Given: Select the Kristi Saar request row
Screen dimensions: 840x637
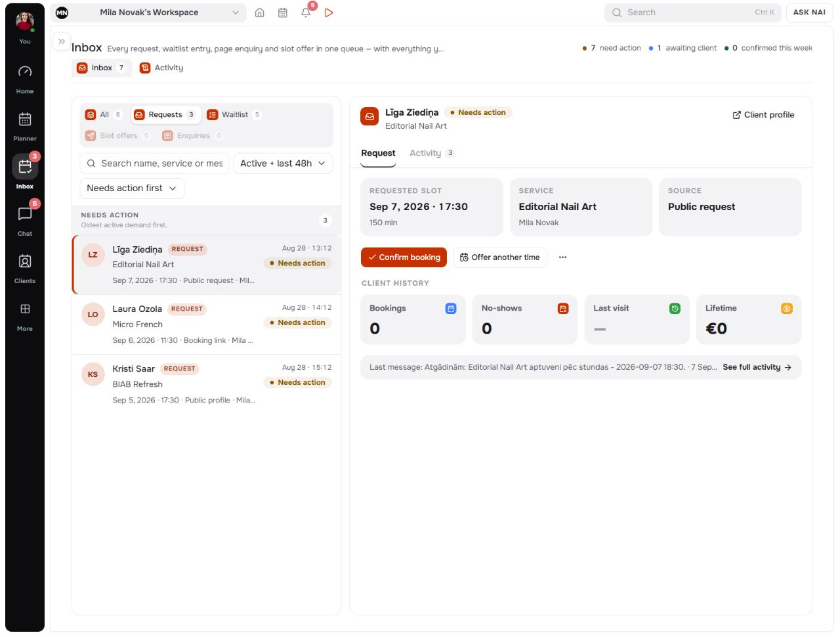Looking at the screenshot, I should click(x=206, y=384).
